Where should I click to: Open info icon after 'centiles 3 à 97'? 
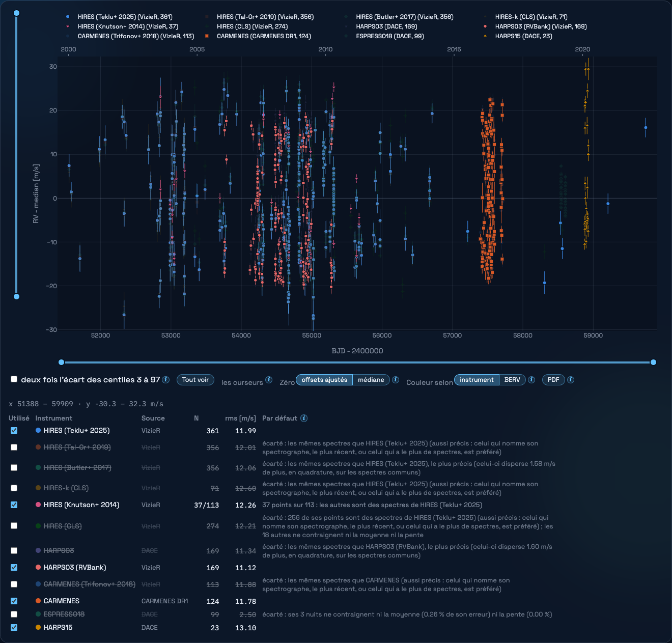(x=166, y=380)
